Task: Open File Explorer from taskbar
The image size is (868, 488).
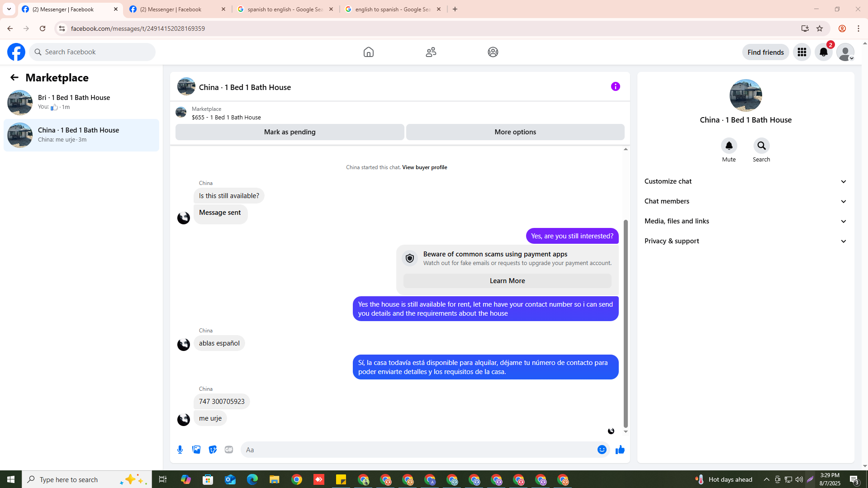Action: [x=275, y=479]
